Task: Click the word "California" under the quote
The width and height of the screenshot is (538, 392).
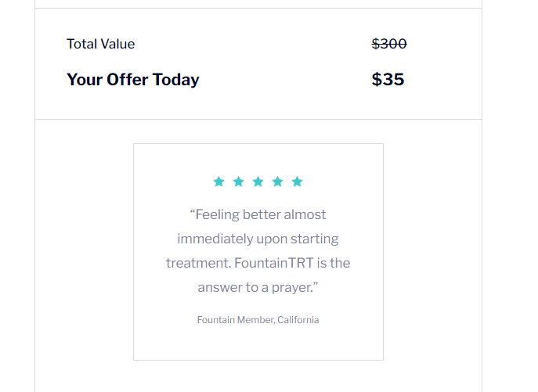Action: pyautogui.click(x=298, y=320)
